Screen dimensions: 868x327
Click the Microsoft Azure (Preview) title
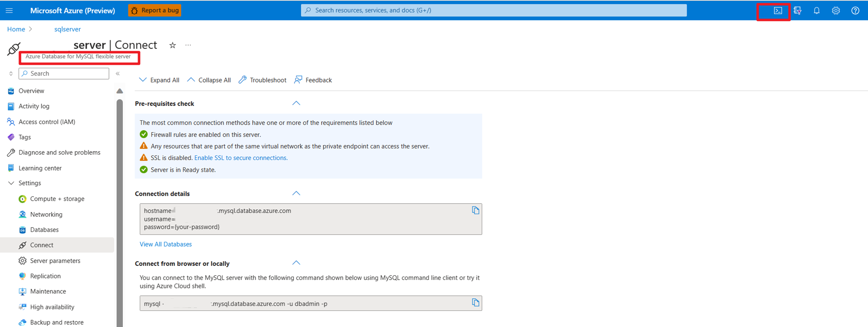72,10
